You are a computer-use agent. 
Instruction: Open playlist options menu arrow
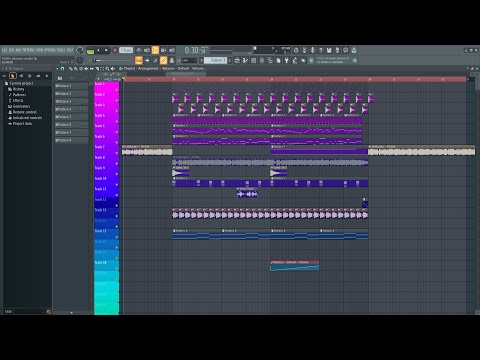(x=57, y=69)
